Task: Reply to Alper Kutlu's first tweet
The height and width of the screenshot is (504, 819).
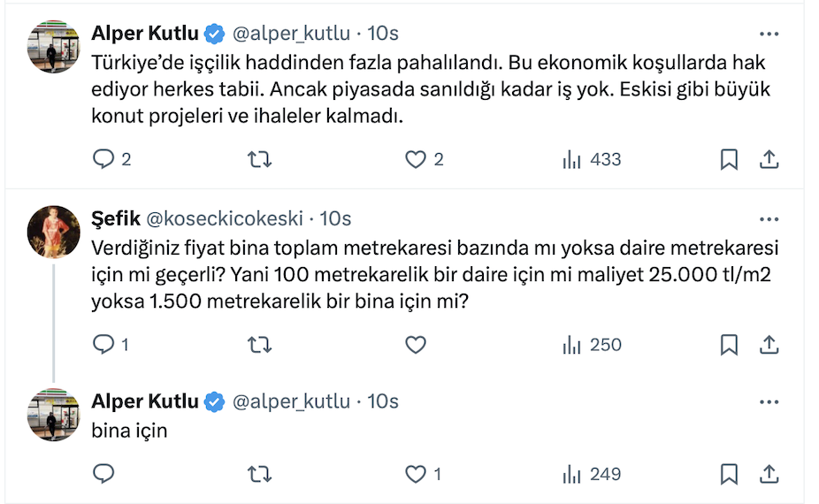Action: point(104,159)
